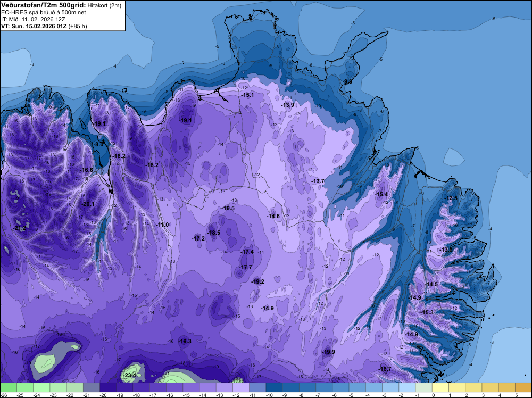
Task: Click the -14.6 temperature label
Action: click(x=273, y=216)
